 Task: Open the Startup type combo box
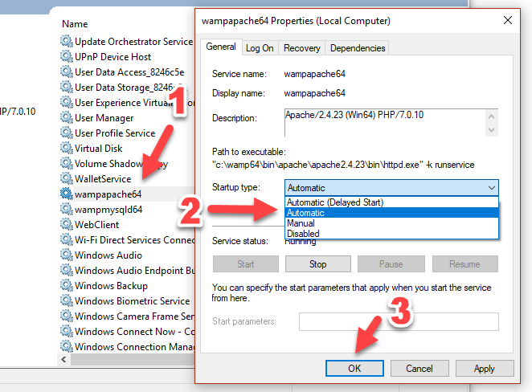(391, 187)
